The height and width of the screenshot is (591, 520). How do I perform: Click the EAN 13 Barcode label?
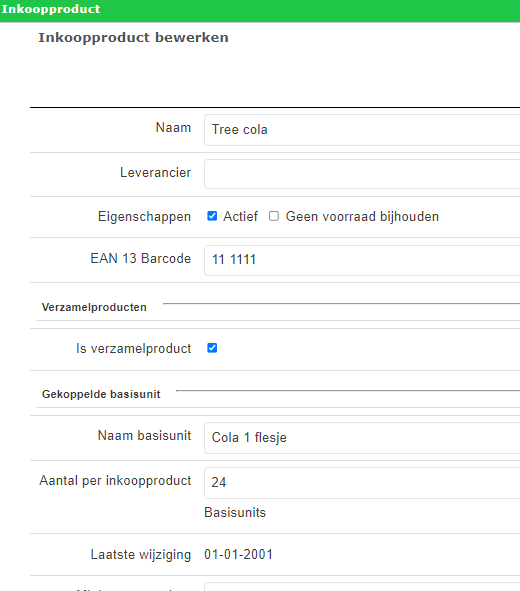tap(141, 259)
